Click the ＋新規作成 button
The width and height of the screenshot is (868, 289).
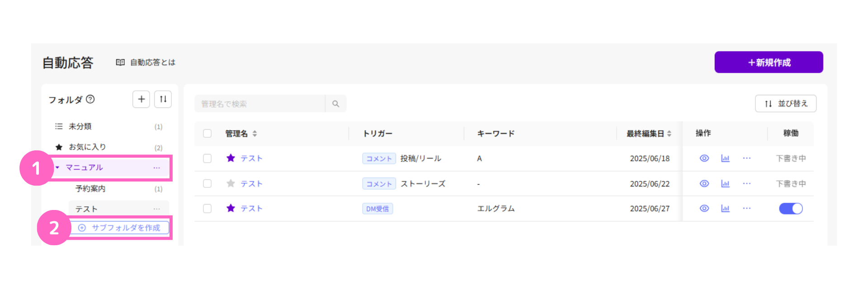[x=769, y=62]
